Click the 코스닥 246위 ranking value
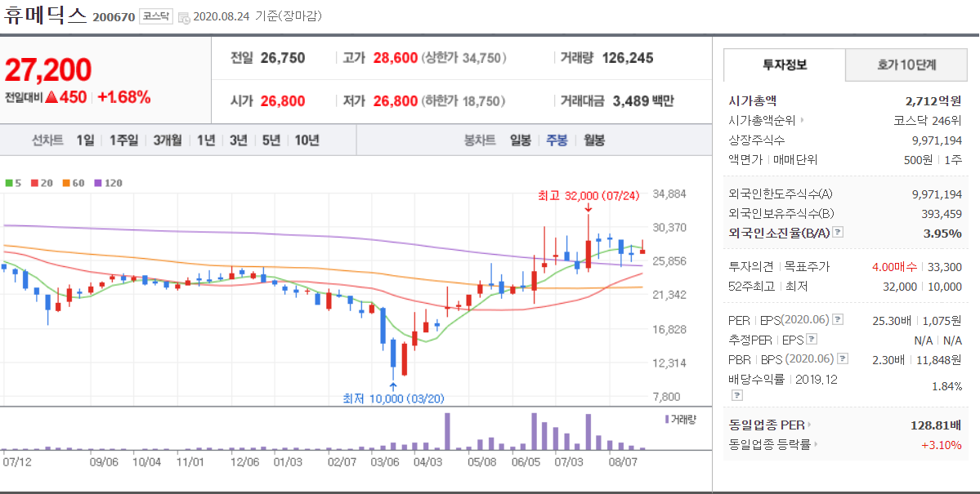Image resolution: width=980 pixels, height=494 pixels. (x=929, y=121)
